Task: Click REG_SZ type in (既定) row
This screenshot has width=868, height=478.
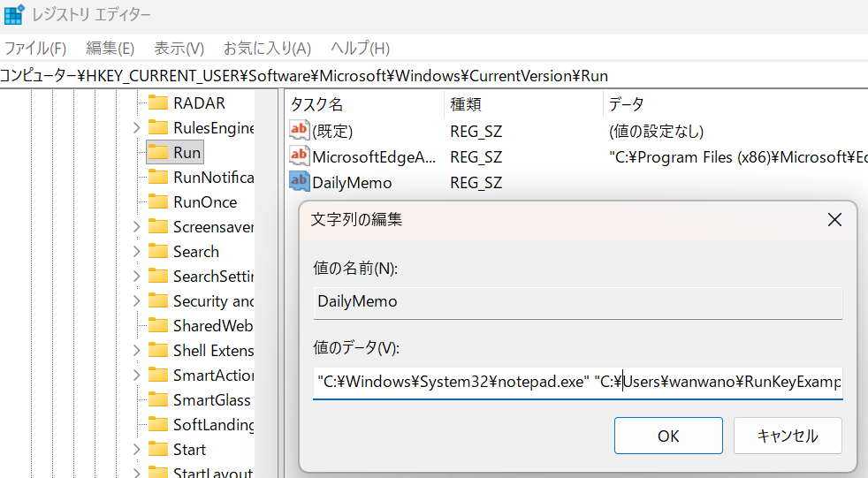Action: (x=476, y=132)
